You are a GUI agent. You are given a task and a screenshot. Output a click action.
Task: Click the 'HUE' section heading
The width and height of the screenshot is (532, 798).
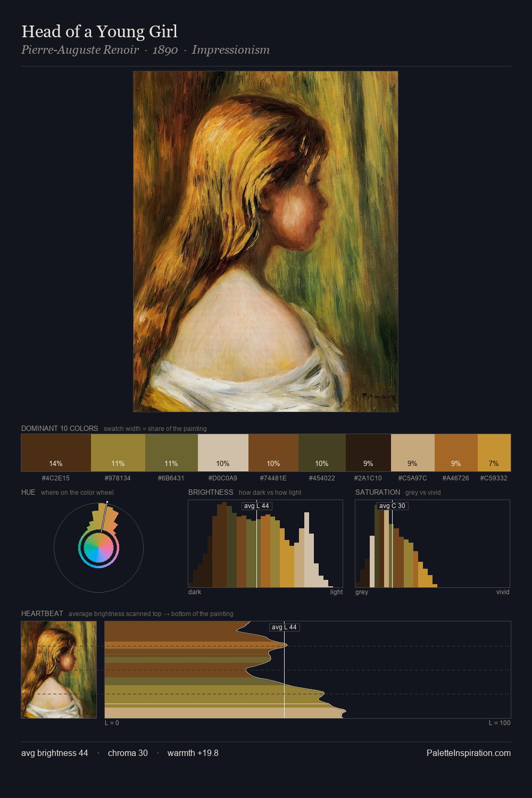28,492
